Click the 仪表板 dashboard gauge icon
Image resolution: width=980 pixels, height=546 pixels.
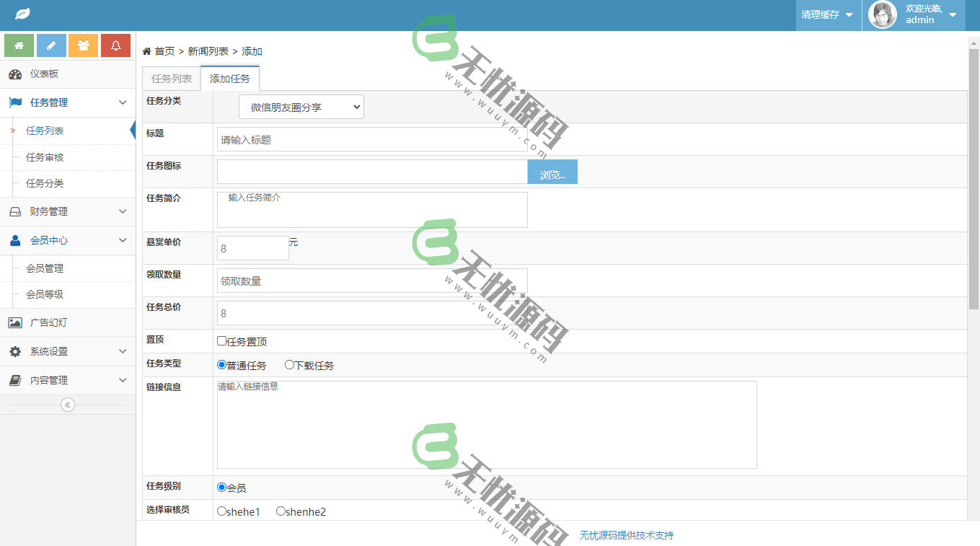pyautogui.click(x=16, y=74)
